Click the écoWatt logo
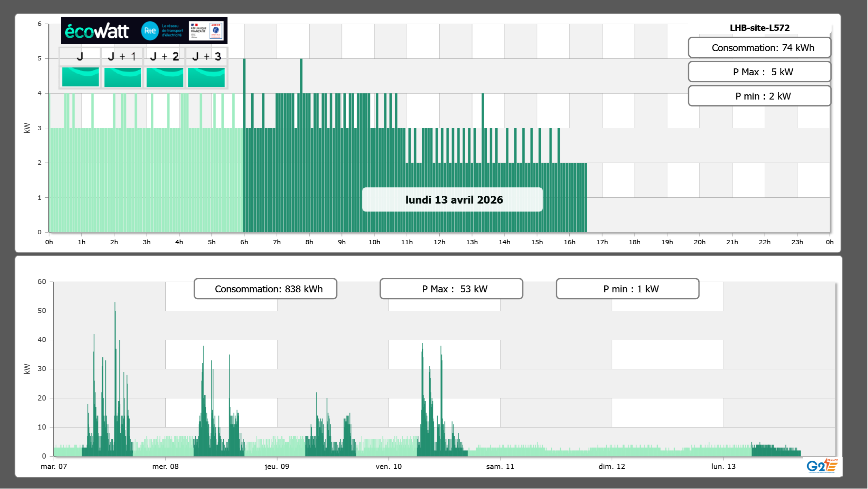Viewport: 868px width, 489px height. point(97,31)
